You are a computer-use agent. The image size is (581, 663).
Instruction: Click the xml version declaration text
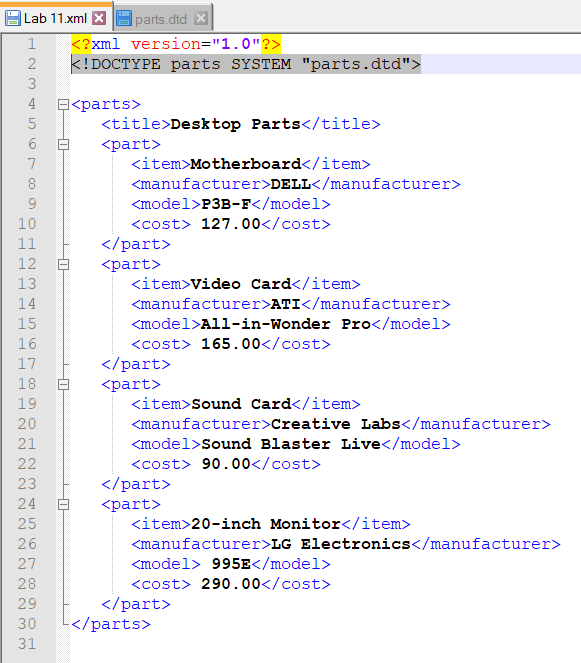point(176,44)
